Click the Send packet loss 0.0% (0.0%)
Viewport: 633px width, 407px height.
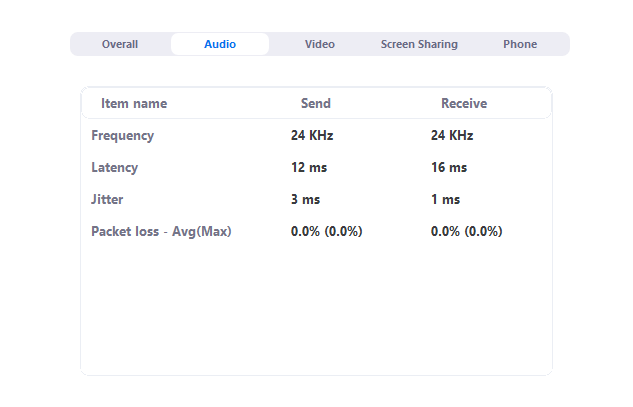(327, 231)
